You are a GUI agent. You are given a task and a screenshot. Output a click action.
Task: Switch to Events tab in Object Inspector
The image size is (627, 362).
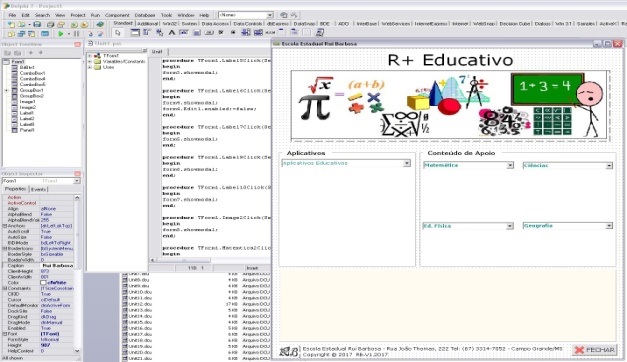38,189
